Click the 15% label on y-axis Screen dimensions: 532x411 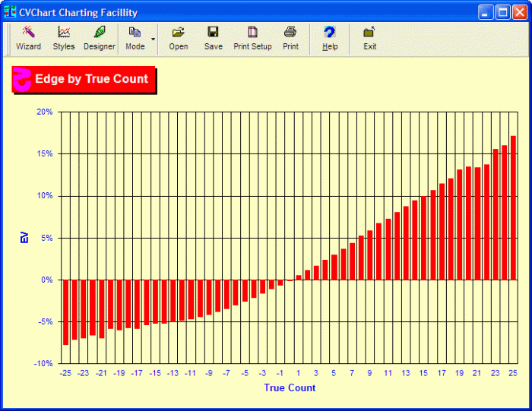[45, 154]
